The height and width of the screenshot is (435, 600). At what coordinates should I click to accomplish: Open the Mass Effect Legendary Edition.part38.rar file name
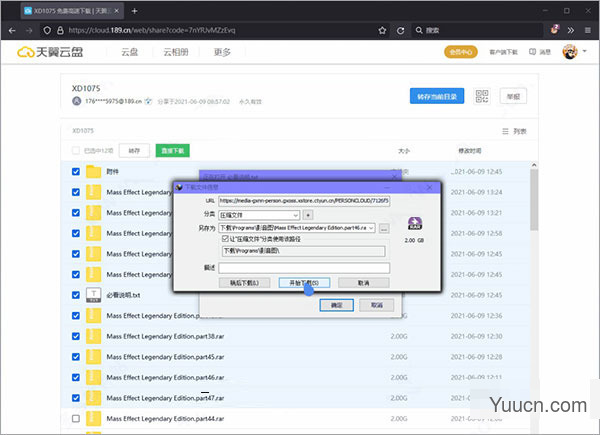[x=165, y=336]
